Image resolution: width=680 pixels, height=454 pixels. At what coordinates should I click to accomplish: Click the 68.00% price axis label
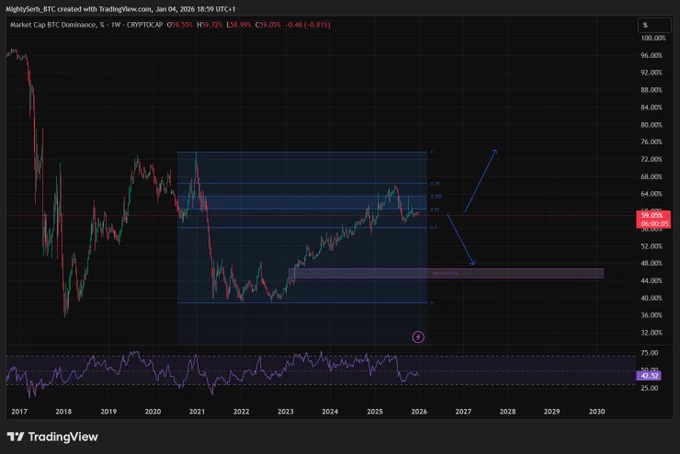coord(651,177)
